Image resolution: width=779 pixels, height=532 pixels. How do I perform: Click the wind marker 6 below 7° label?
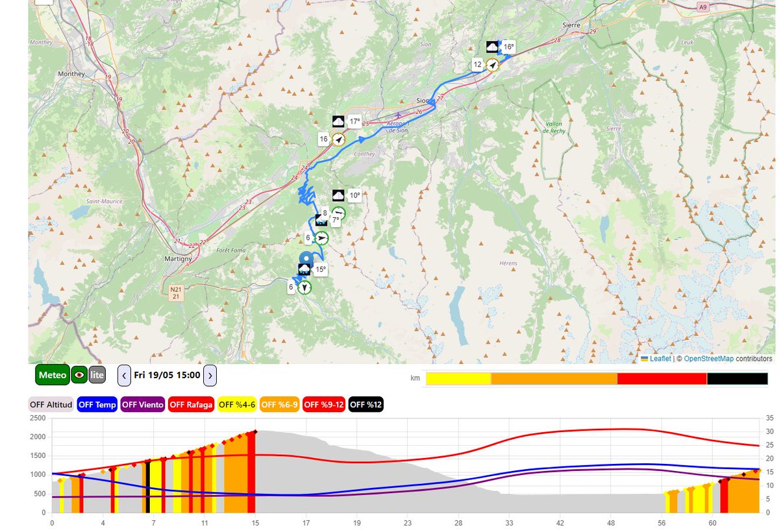coord(321,238)
